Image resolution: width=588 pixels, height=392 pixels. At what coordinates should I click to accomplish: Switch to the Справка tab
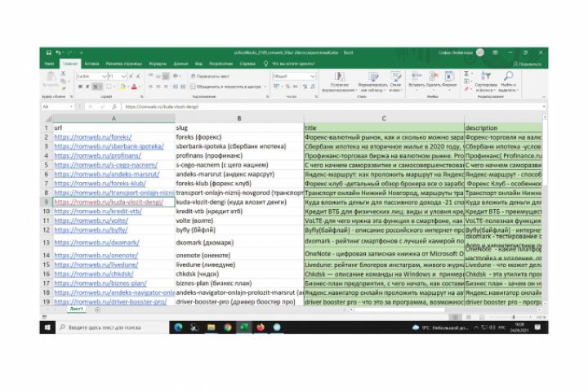(247, 64)
